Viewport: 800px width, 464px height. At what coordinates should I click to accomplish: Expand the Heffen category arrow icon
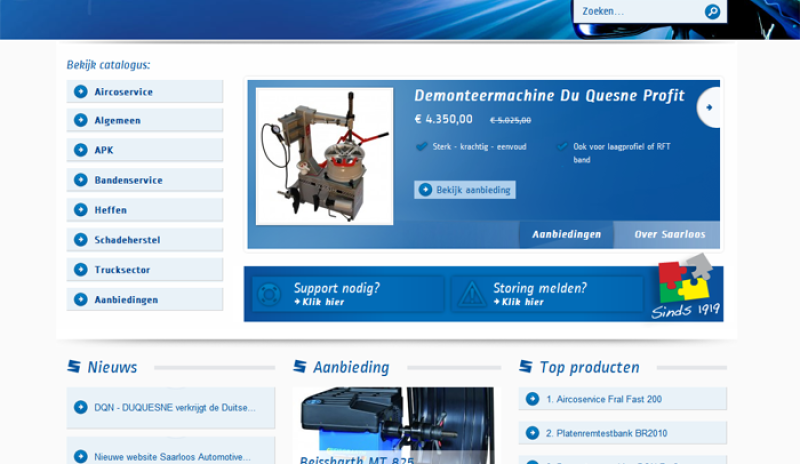point(81,211)
